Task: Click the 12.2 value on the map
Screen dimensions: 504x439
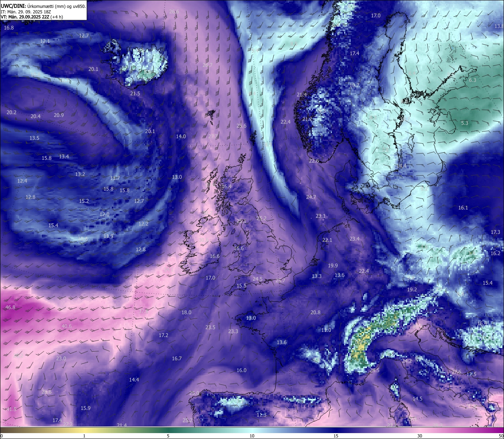Action: coord(143,224)
